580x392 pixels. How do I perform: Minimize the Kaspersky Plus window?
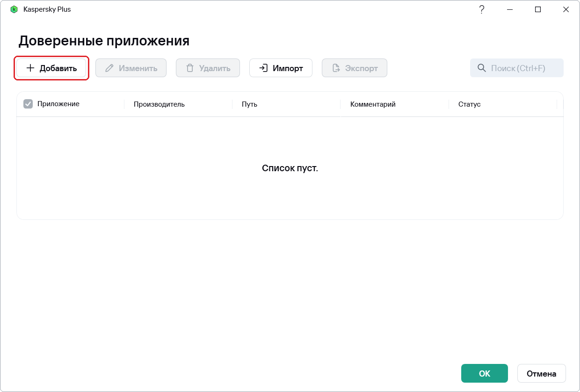pyautogui.click(x=510, y=9)
